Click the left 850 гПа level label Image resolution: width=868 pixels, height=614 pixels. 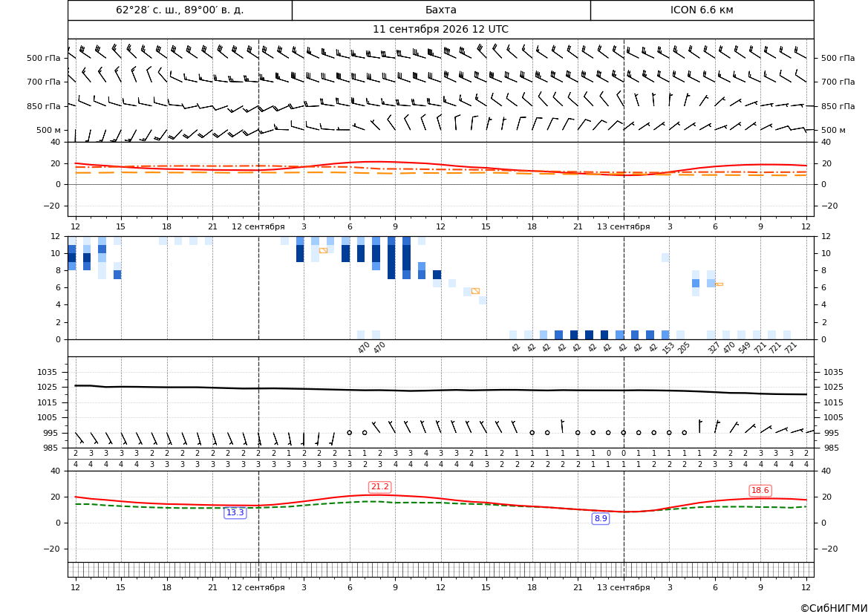pyautogui.click(x=44, y=106)
